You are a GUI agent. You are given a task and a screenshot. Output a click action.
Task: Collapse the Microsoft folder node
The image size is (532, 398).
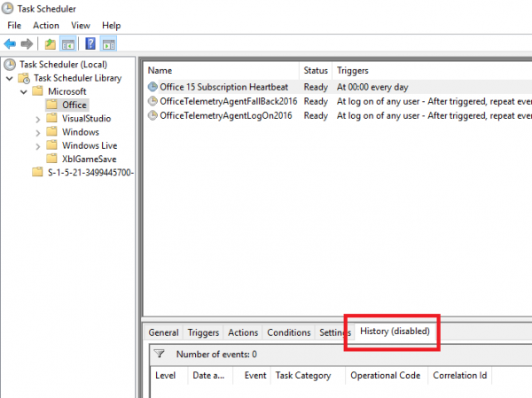pyautogui.click(x=23, y=91)
